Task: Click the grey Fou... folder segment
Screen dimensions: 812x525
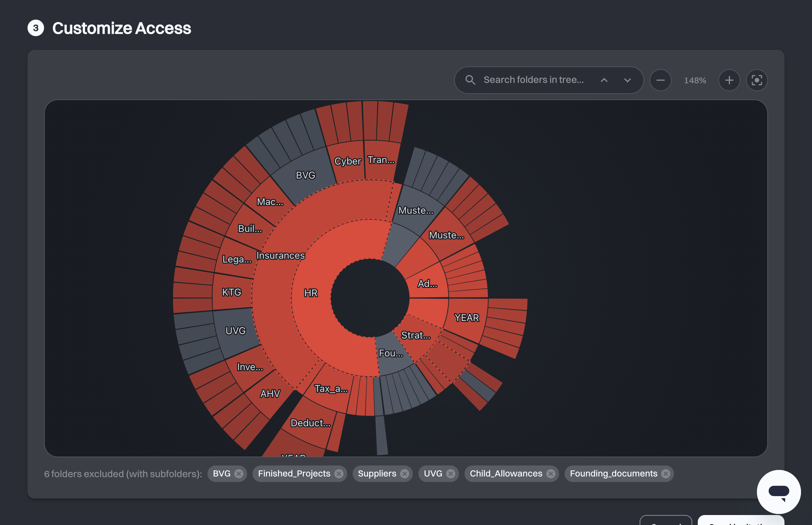Action: pos(391,353)
